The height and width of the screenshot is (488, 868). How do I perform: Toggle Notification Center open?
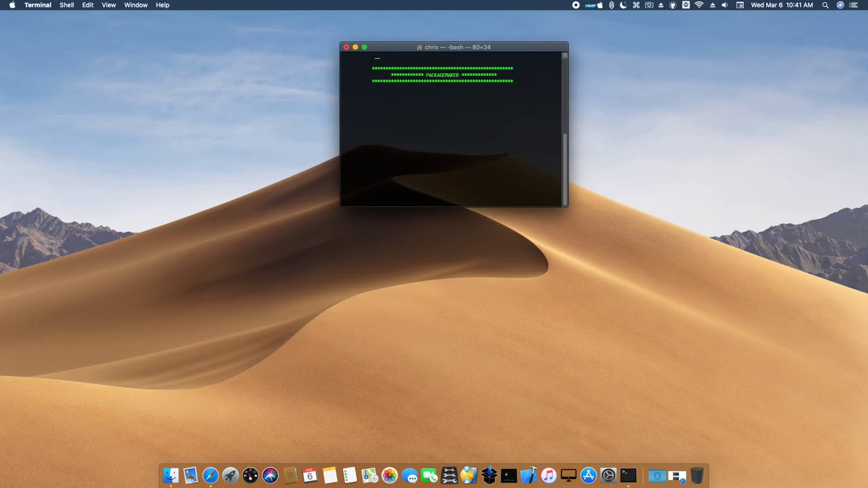tap(855, 5)
